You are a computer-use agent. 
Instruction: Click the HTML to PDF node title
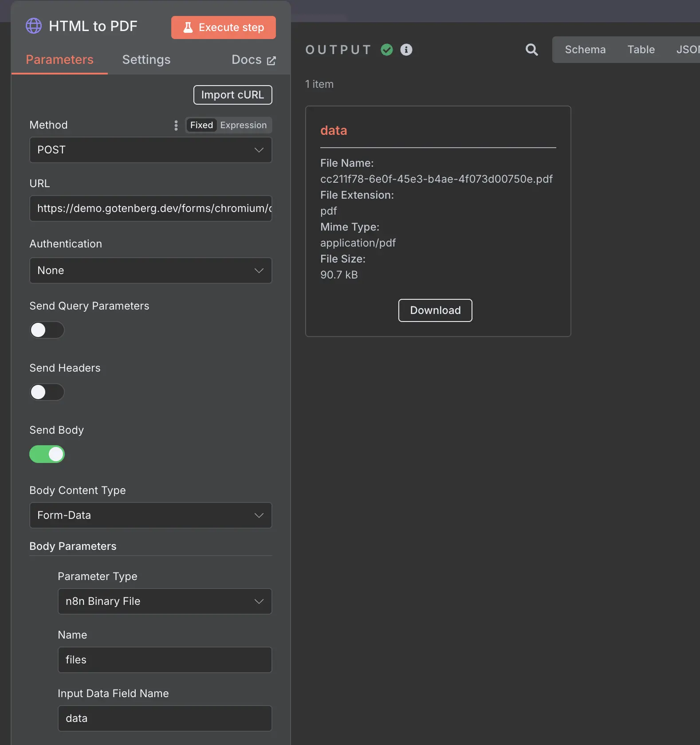[93, 26]
